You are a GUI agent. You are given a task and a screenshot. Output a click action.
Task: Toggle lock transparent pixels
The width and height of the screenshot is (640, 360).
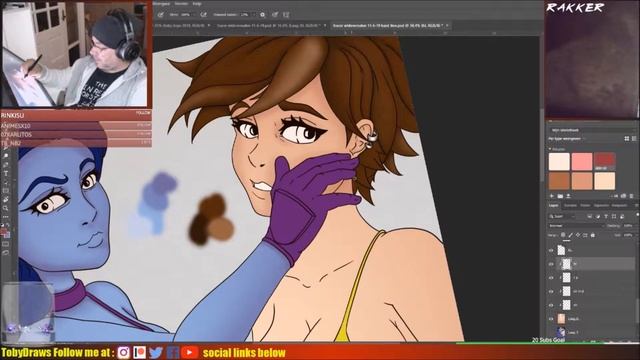click(x=563, y=235)
